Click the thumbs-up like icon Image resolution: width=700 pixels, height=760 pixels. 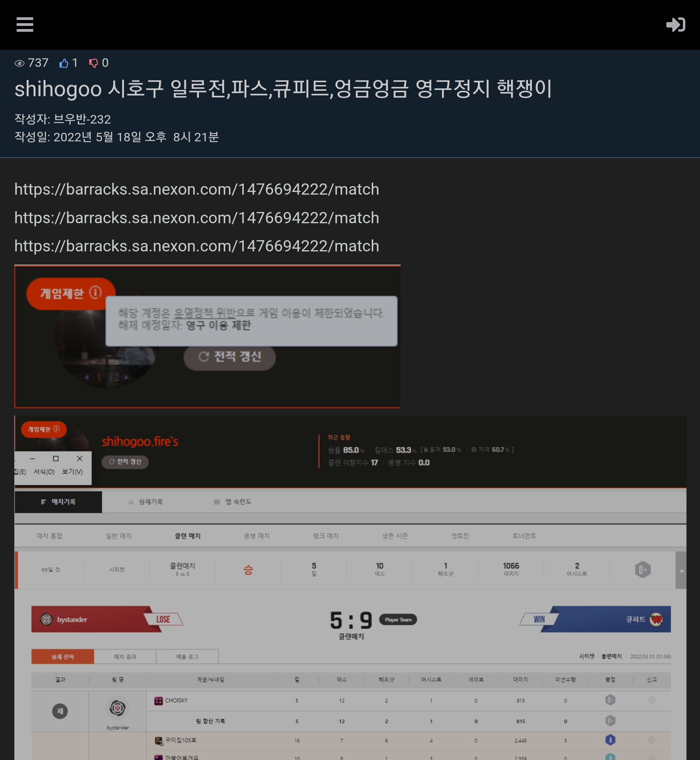point(64,63)
